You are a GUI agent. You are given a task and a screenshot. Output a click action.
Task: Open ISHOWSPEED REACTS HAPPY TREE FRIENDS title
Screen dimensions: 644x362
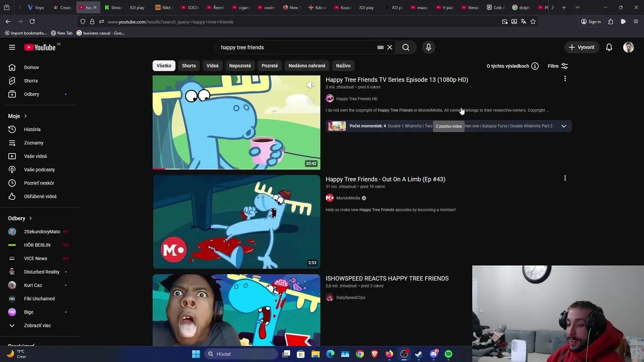[x=387, y=279]
